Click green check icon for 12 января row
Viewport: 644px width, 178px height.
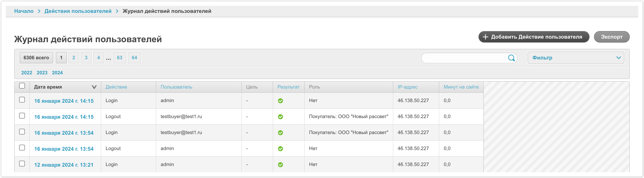[280, 165]
